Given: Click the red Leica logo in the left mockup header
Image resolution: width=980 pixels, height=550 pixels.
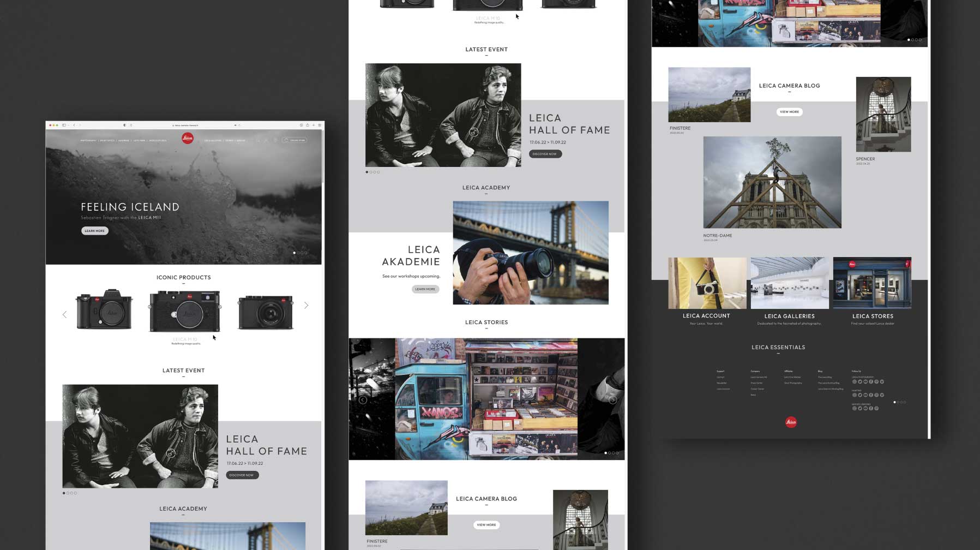Looking at the screenshot, I should [188, 138].
